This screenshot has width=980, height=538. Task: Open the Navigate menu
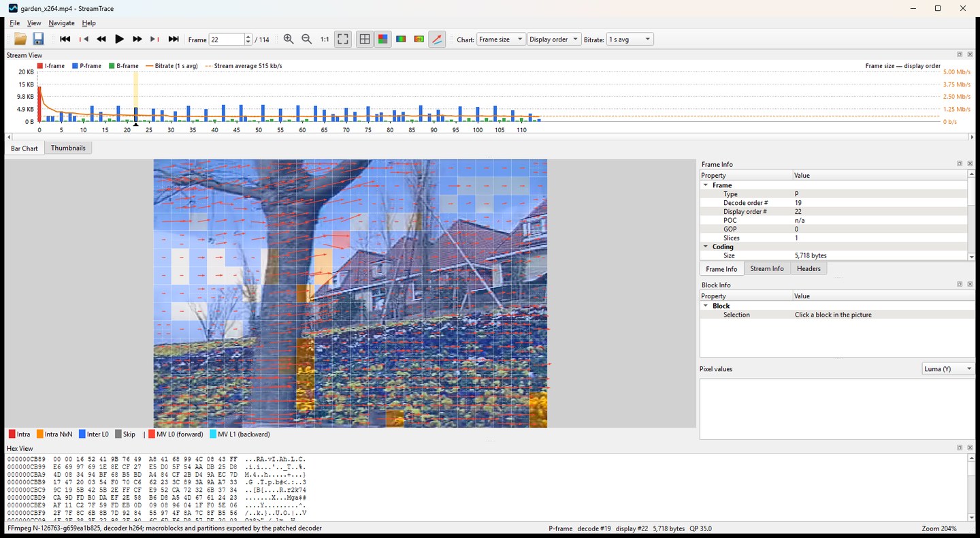pyautogui.click(x=62, y=23)
